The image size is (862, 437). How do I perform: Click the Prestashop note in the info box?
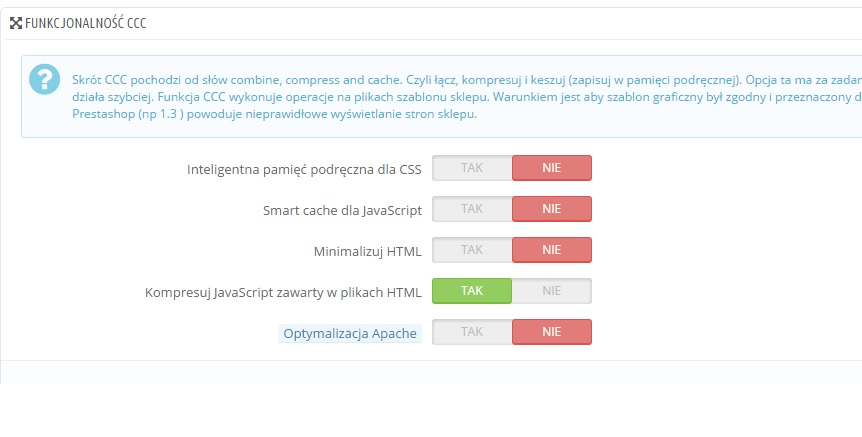click(x=270, y=114)
